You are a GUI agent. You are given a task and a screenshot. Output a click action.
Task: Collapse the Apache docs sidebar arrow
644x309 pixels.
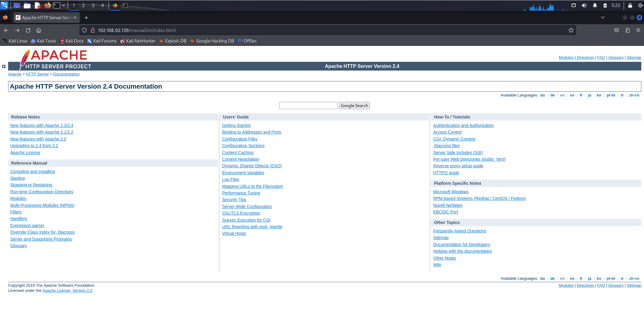coord(4,66)
